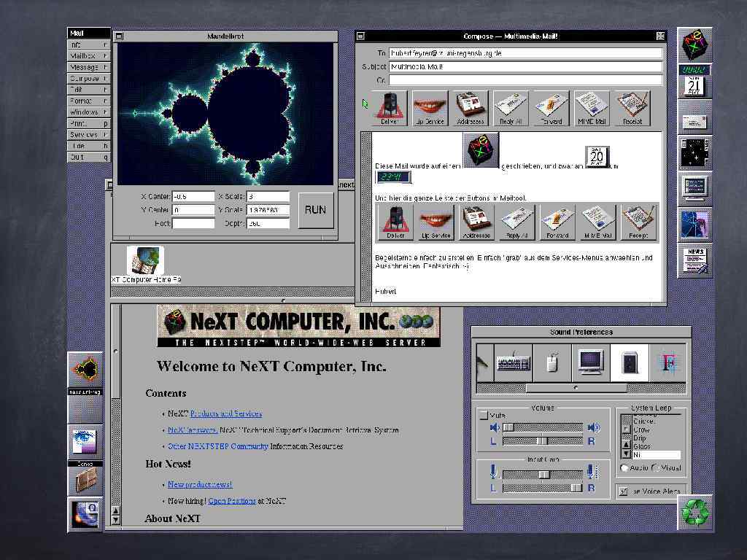Image resolution: width=747 pixels, height=560 pixels.
Task: Click the Lip Service icon in Compose toolbar
Action: (430, 109)
